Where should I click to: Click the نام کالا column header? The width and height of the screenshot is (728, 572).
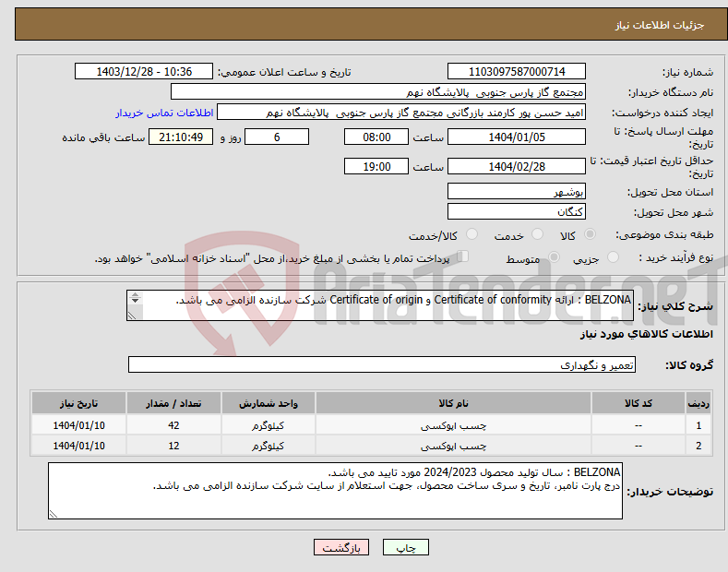[x=453, y=403]
